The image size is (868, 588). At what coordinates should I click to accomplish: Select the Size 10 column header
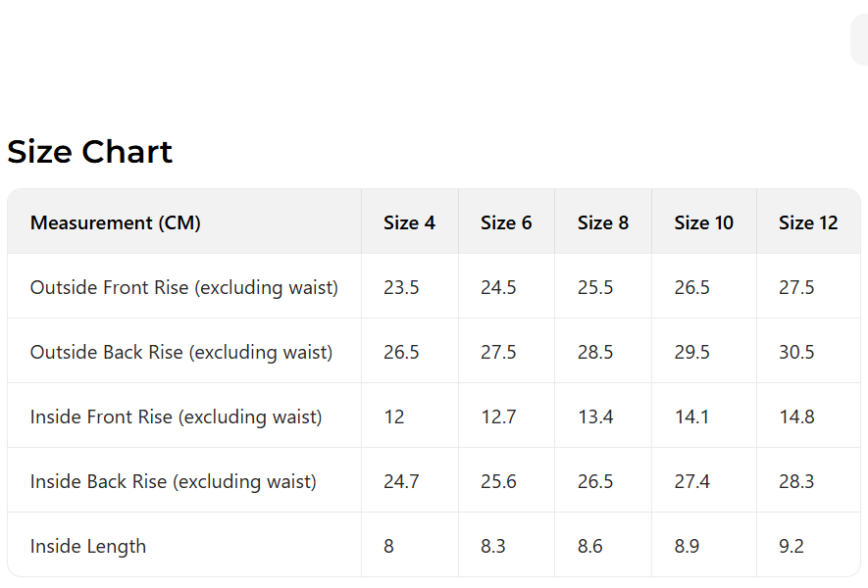coord(703,222)
